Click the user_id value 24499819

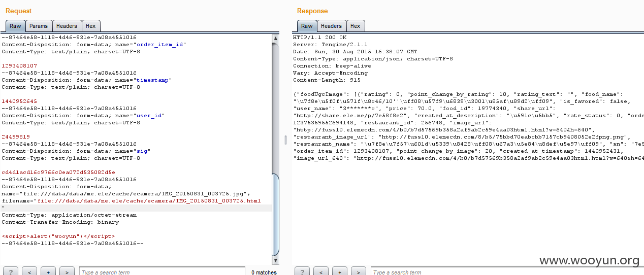[16, 137]
